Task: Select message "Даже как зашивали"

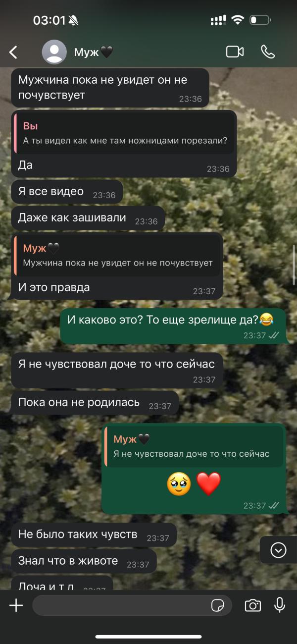Action: coord(88,218)
